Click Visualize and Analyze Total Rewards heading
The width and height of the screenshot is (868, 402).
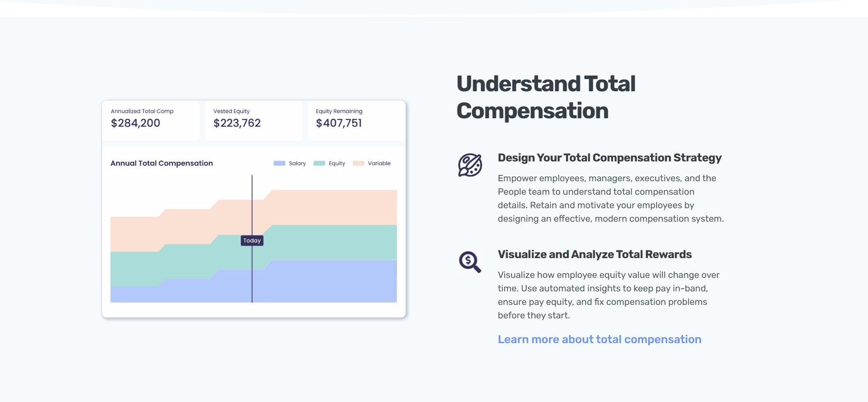tap(595, 255)
